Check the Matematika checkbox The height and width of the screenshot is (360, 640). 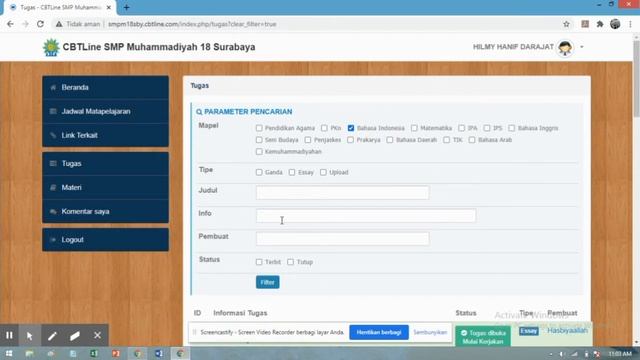pos(414,128)
